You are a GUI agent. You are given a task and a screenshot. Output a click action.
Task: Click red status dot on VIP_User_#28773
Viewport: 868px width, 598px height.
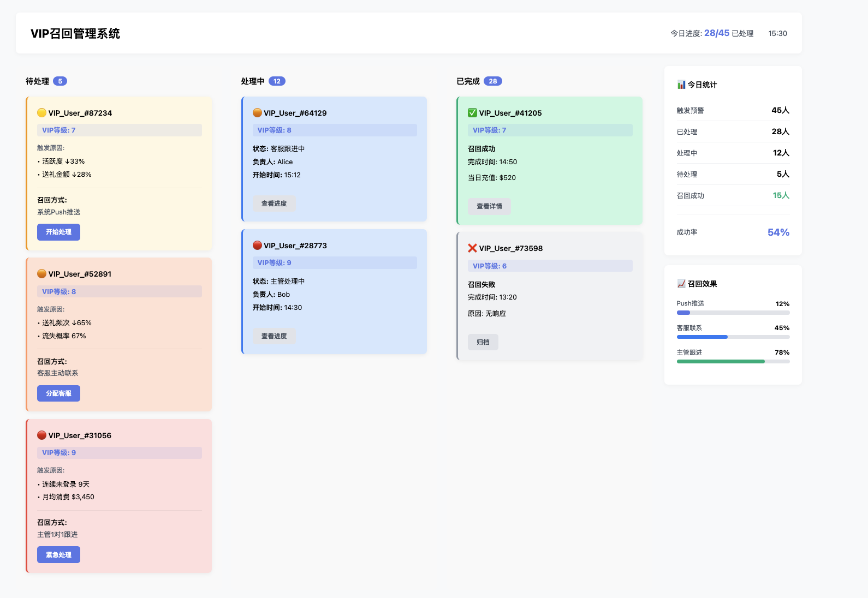257,246
